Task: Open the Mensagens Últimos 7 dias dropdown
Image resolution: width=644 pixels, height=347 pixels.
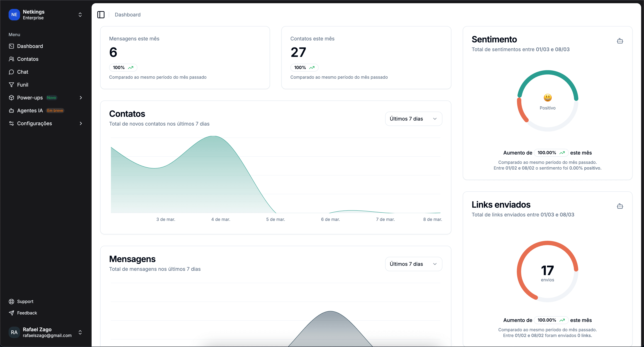Action: pos(413,264)
